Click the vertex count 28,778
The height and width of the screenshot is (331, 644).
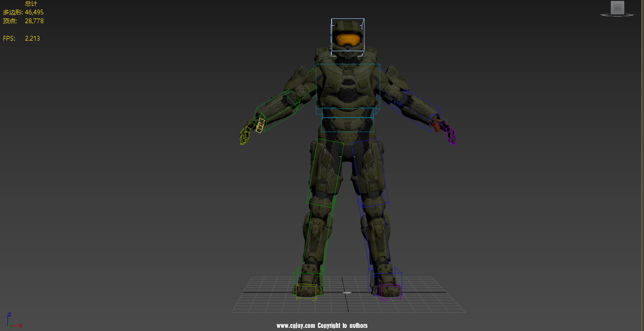[34, 21]
